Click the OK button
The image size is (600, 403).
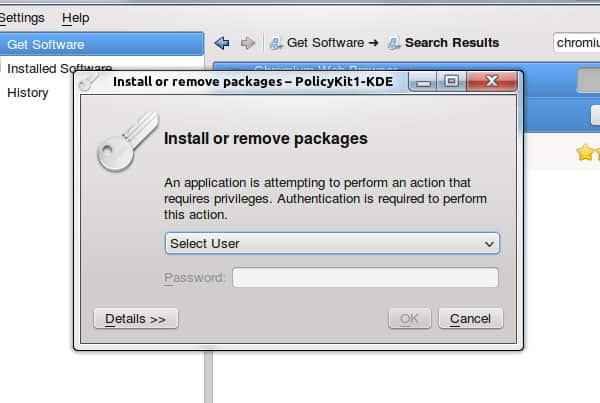coord(409,318)
